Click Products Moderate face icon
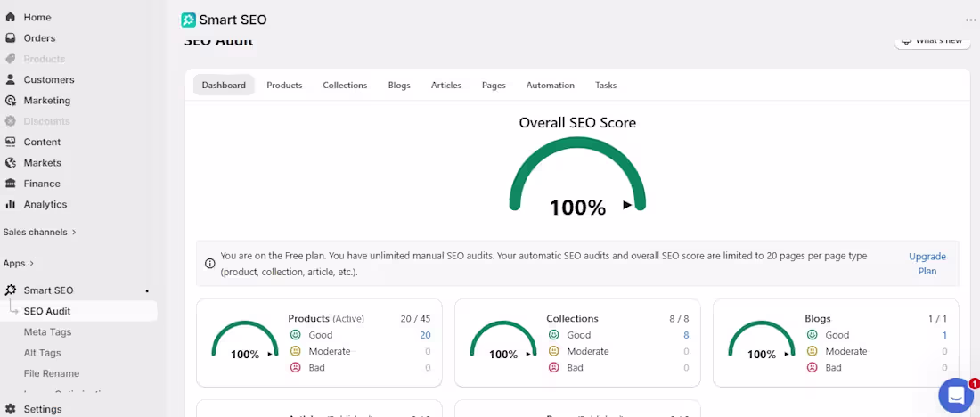The height and width of the screenshot is (417, 980). pyautogui.click(x=296, y=351)
